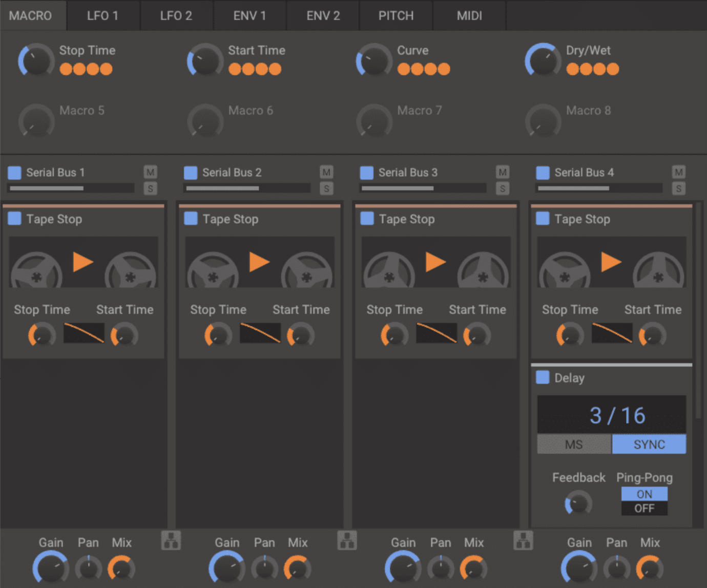Click the Macro 5 knob
Screen dimensions: 707x588
[36, 121]
